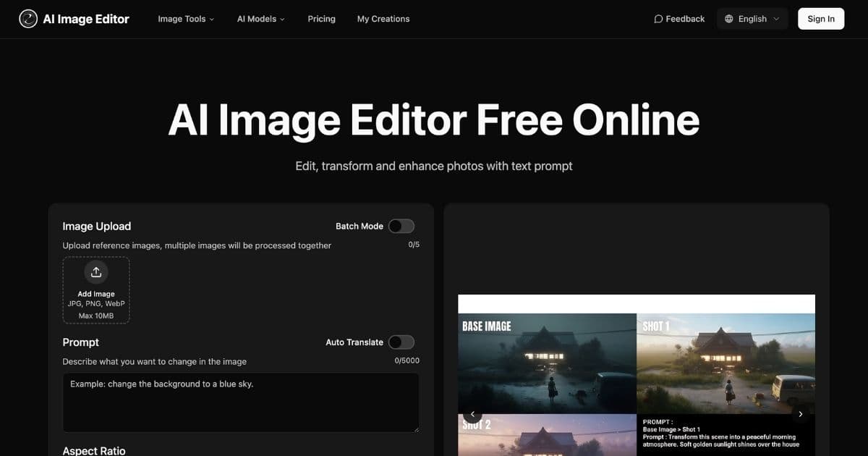Expand the AI Models menu

pos(260,19)
